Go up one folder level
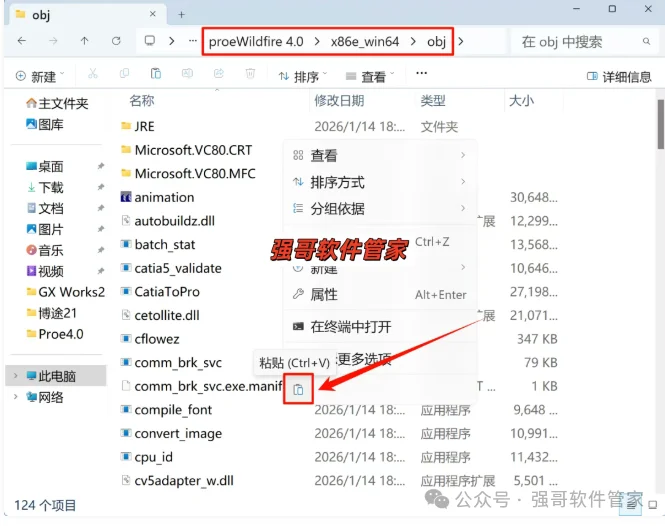Screen dimensions: 665x526 pyautogui.click(x=84, y=41)
